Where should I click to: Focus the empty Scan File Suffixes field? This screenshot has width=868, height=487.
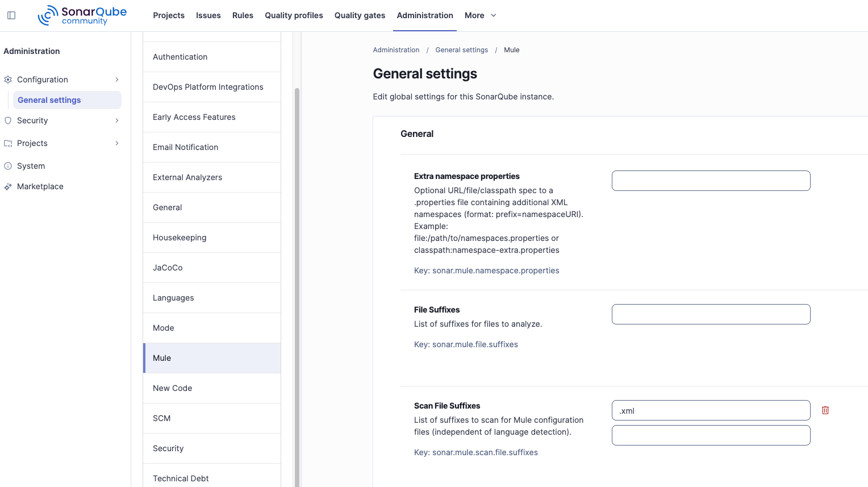tap(711, 435)
